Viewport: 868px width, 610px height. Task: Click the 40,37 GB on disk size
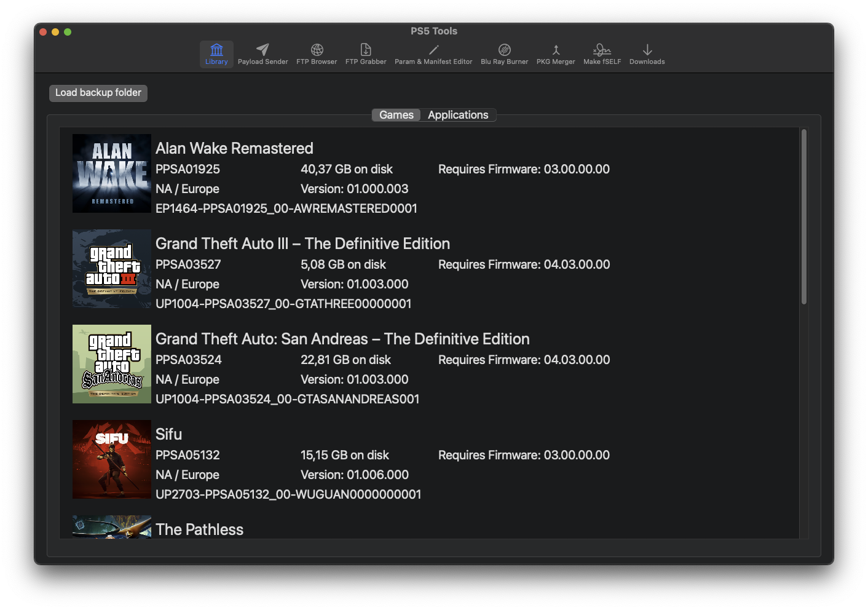tap(347, 169)
